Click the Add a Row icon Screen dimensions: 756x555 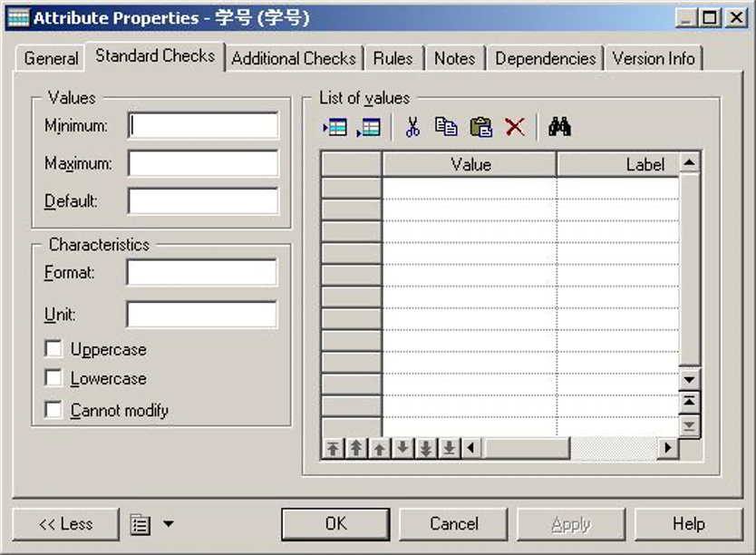(368, 128)
